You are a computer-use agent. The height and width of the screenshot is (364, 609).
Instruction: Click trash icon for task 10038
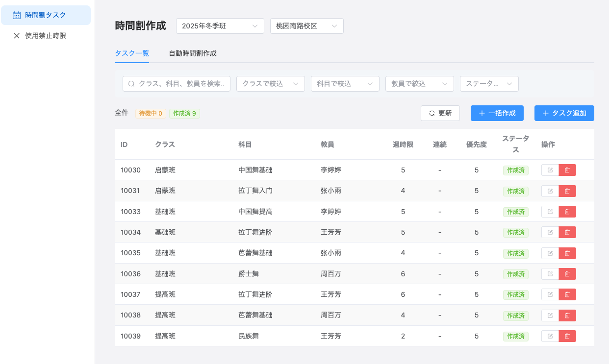[567, 315]
